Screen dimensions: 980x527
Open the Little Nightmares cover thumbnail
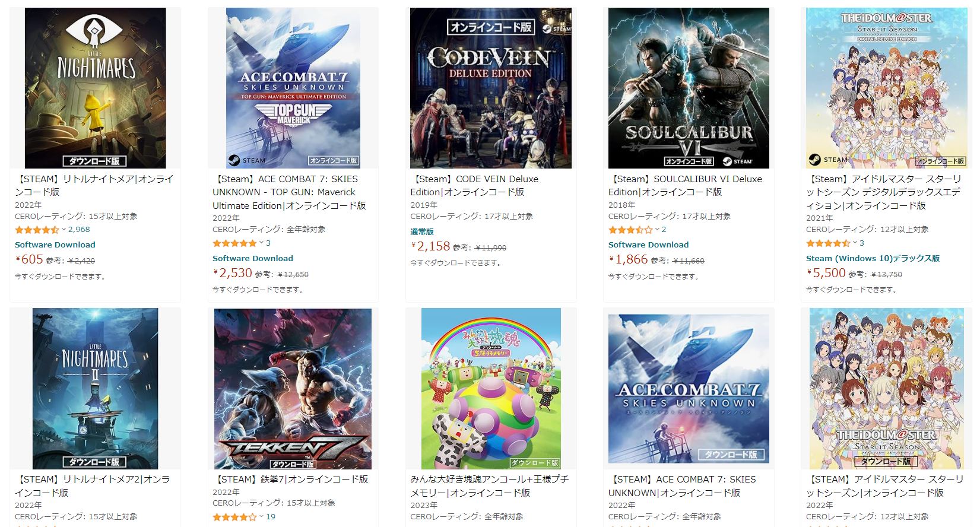[95, 88]
